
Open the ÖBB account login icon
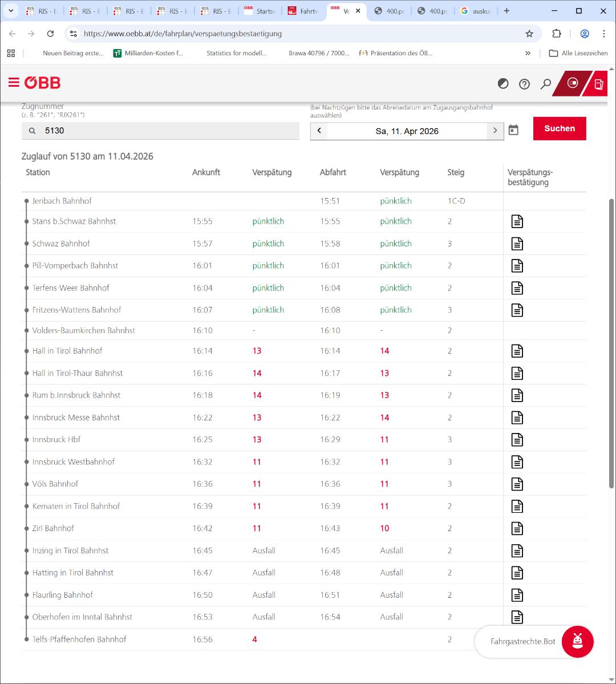coord(573,83)
